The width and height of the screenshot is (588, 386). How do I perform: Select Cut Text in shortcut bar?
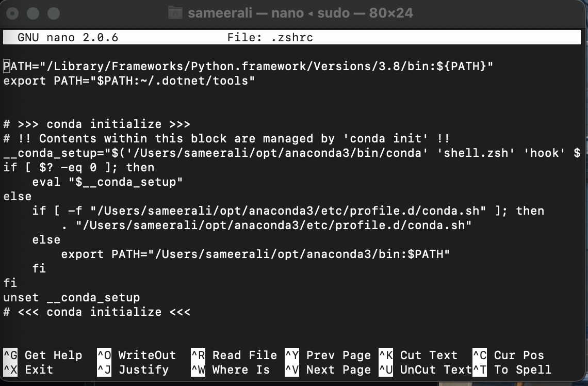pyautogui.click(x=428, y=355)
